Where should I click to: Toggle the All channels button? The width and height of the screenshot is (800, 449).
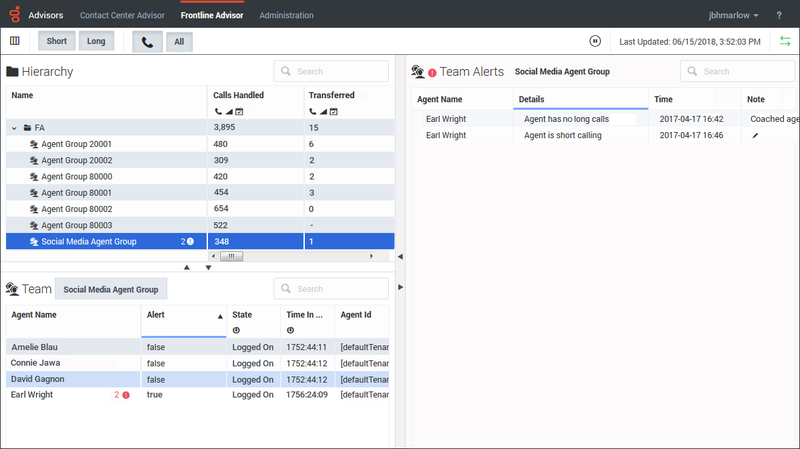pos(179,42)
